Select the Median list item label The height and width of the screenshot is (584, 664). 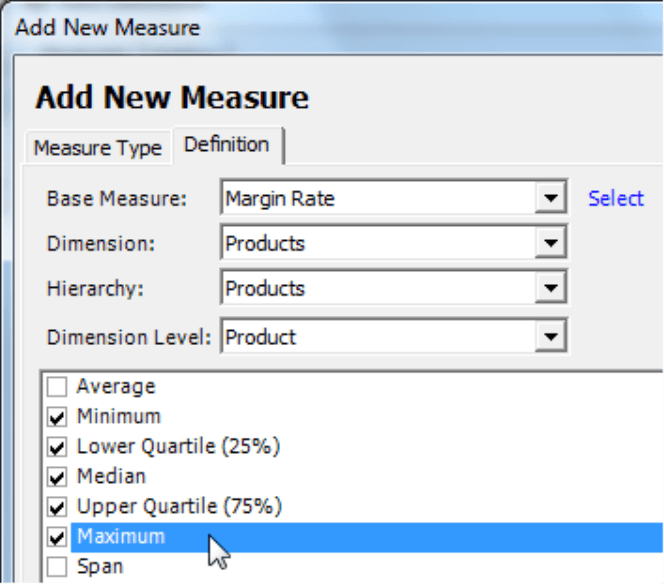click(112, 476)
